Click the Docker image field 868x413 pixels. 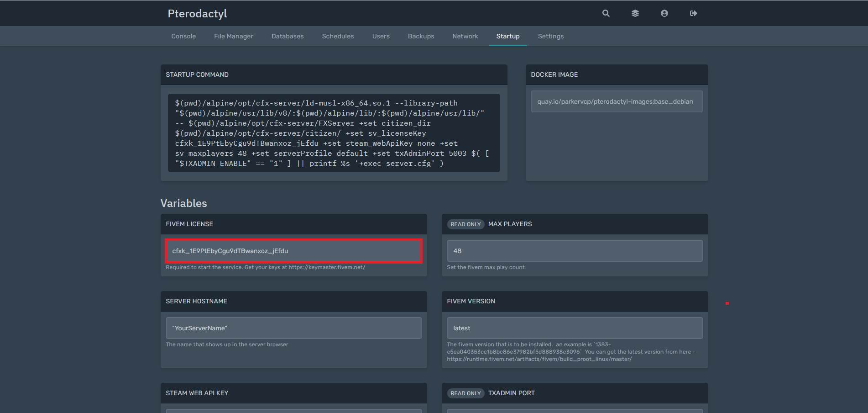point(617,101)
